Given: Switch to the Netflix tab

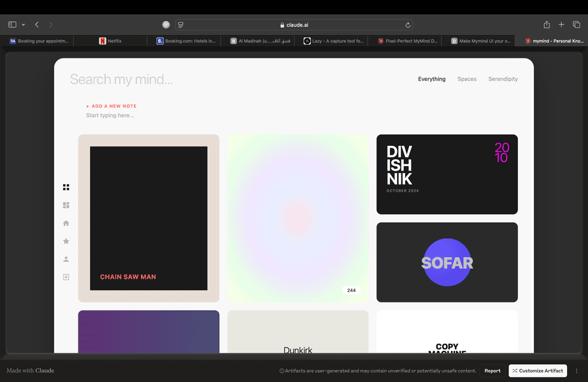Looking at the screenshot, I should (x=110, y=41).
